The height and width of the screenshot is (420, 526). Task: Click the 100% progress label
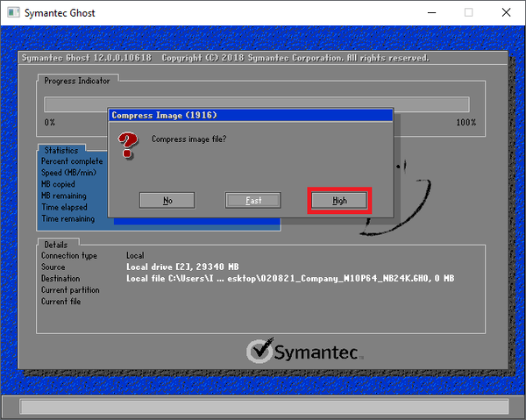click(466, 123)
